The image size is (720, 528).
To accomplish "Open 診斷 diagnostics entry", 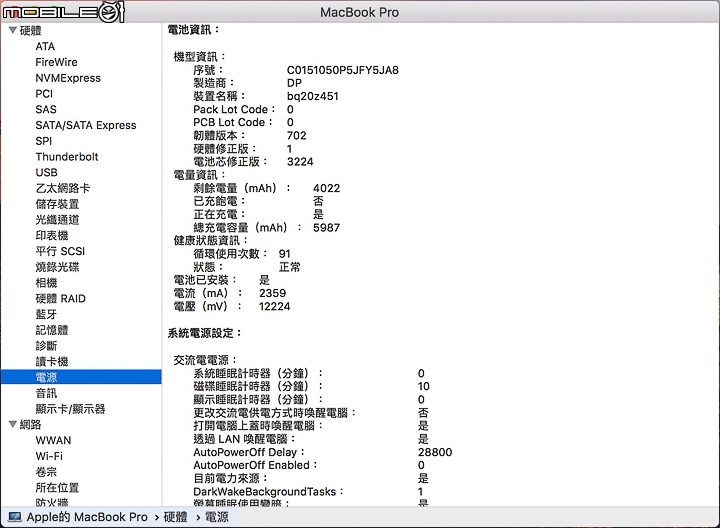I will pos(46,346).
